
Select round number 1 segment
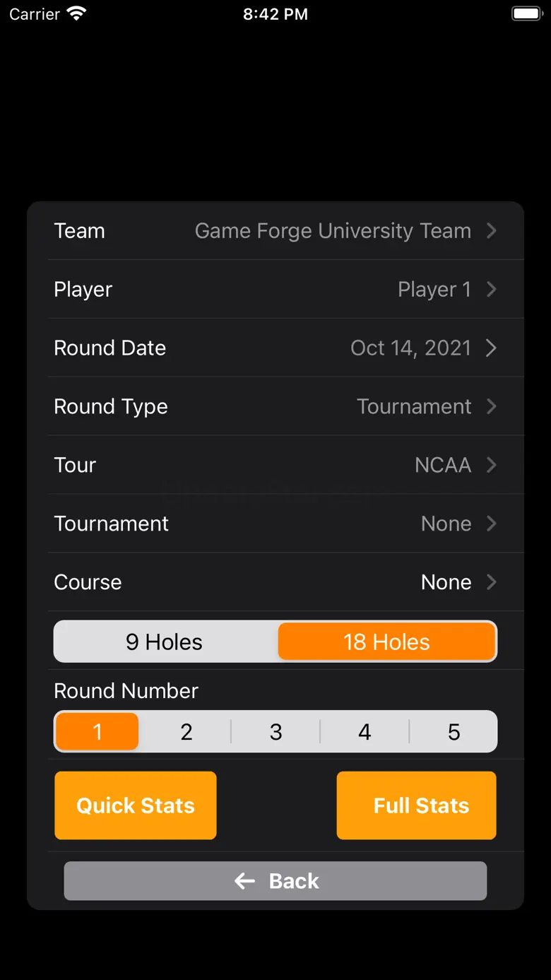[x=97, y=732]
